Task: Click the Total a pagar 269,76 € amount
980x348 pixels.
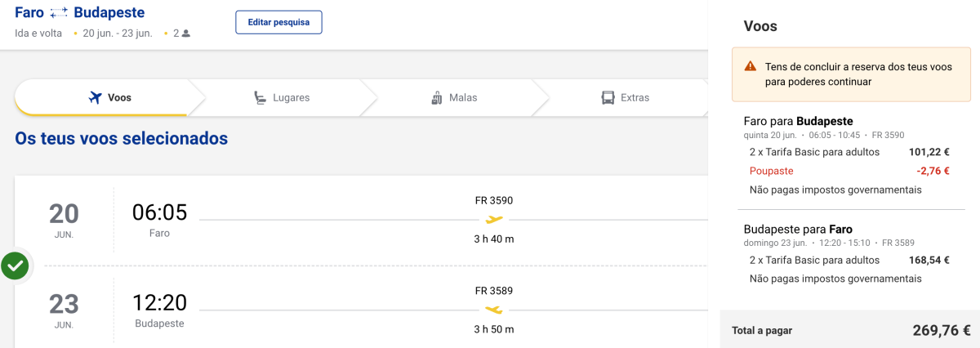Action: tap(942, 330)
